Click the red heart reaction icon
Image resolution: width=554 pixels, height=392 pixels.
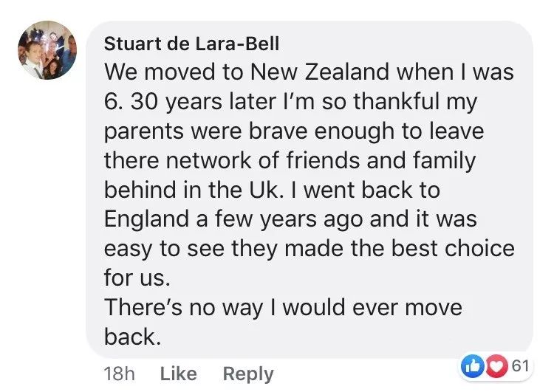coord(497,367)
